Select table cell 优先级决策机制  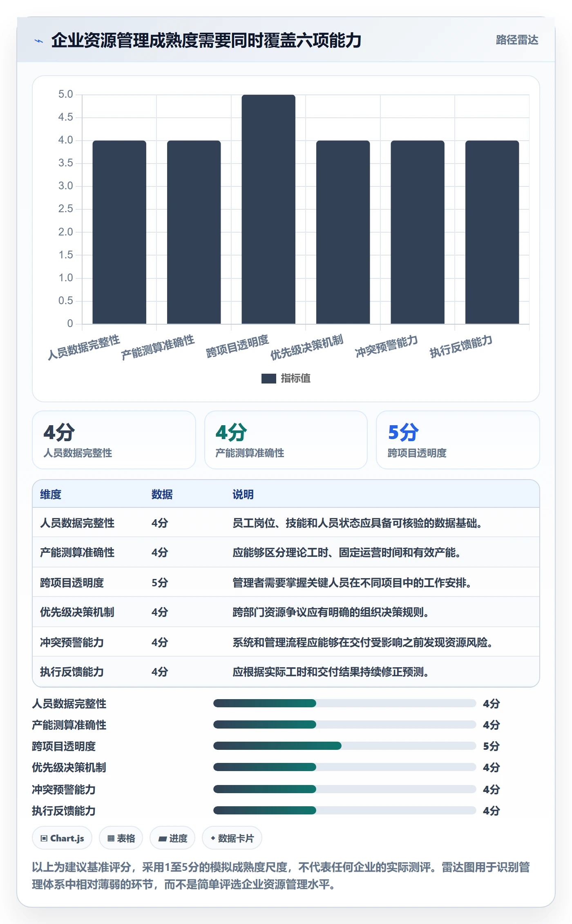point(77,612)
